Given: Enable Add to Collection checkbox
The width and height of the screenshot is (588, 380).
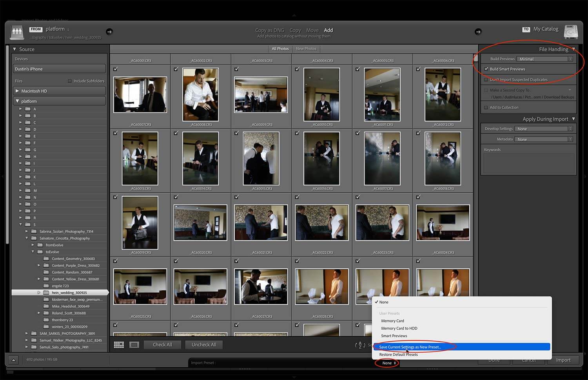Looking at the screenshot, I should point(486,107).
